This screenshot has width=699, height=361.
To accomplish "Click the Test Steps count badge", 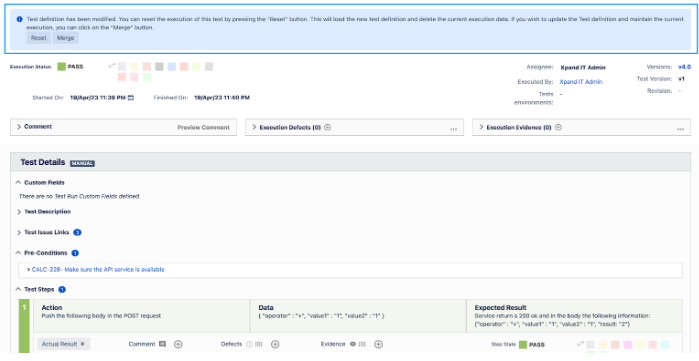I will coord(62,289).
